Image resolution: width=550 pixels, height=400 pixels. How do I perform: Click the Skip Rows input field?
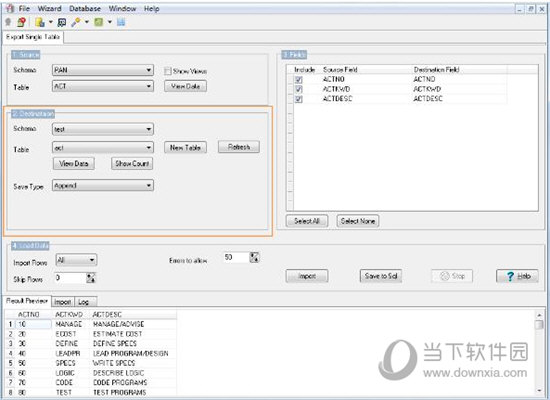70,278
